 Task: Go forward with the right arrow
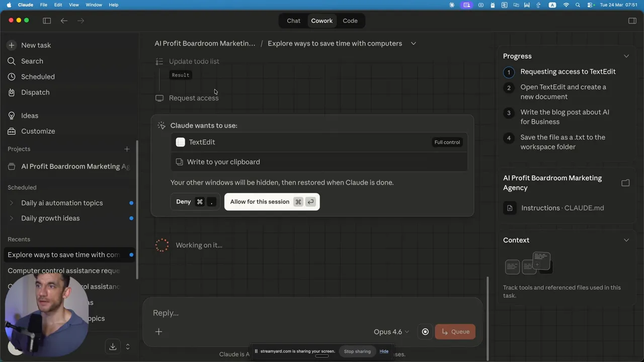81,21
